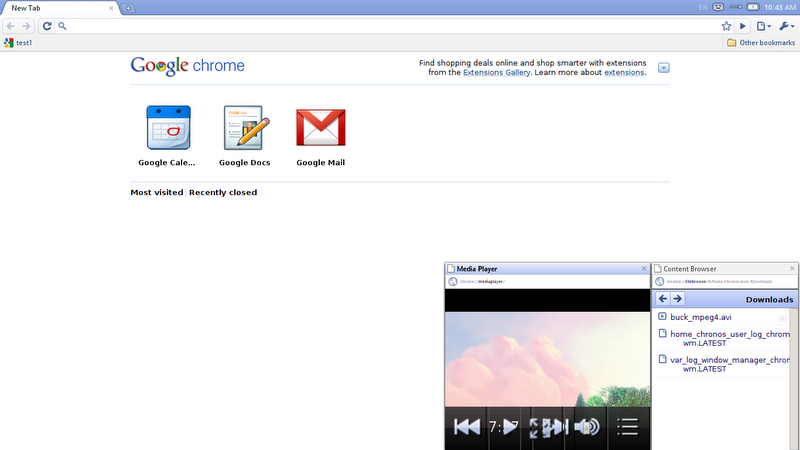The height and width of the screenshot is (450, 800).
Task: Click the buck_mpeg4.avi video file icon
Action: pos(662,317)
